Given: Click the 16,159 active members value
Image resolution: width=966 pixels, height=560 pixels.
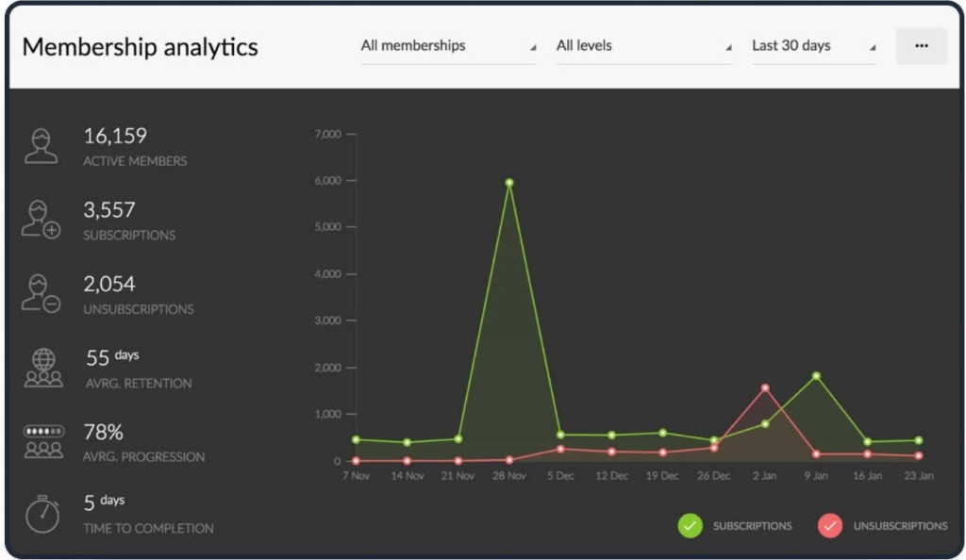Looking at the screenshot, I should point(115,136).
